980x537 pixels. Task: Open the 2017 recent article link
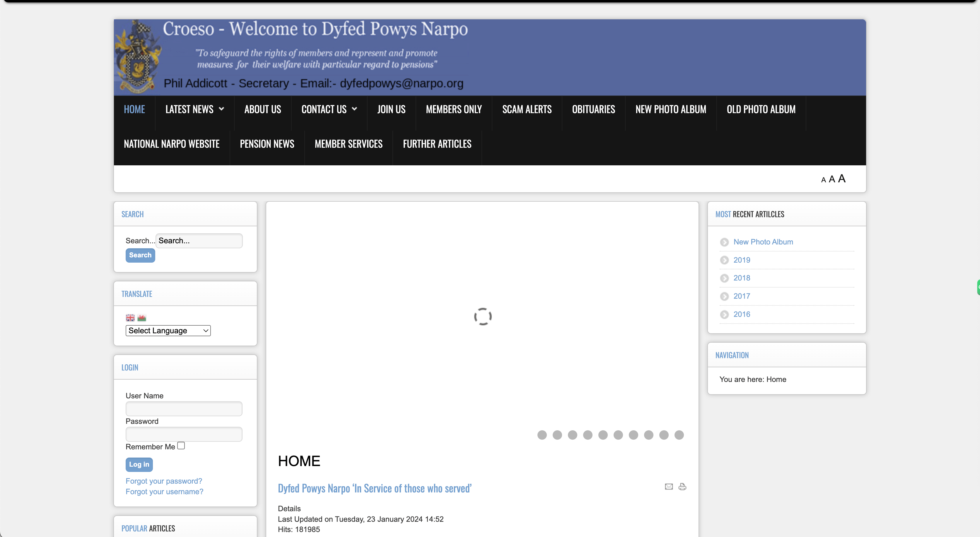(742, 296)
